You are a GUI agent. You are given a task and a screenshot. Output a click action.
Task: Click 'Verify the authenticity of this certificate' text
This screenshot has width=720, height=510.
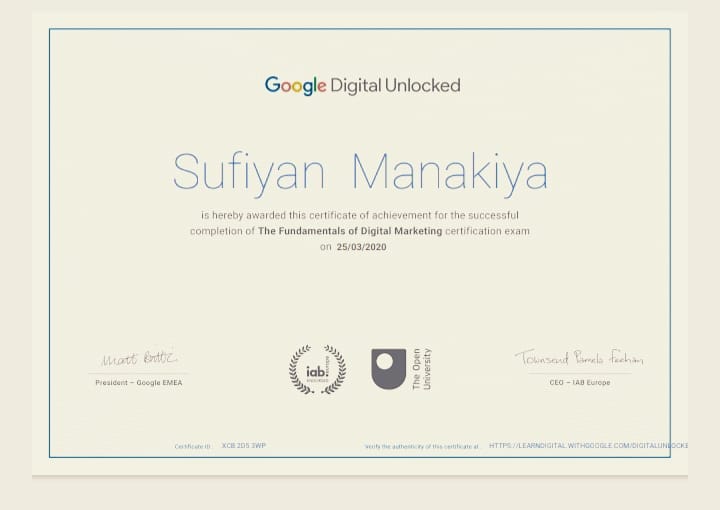422,447
